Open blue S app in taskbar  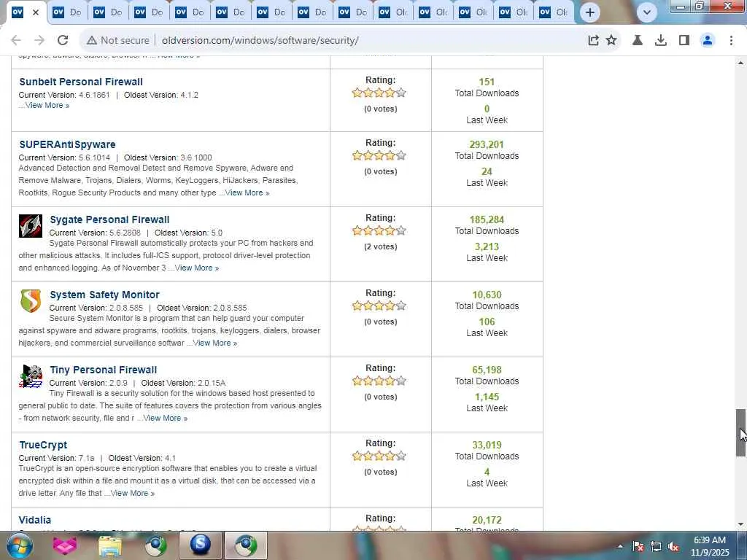[x=201, y=545]
